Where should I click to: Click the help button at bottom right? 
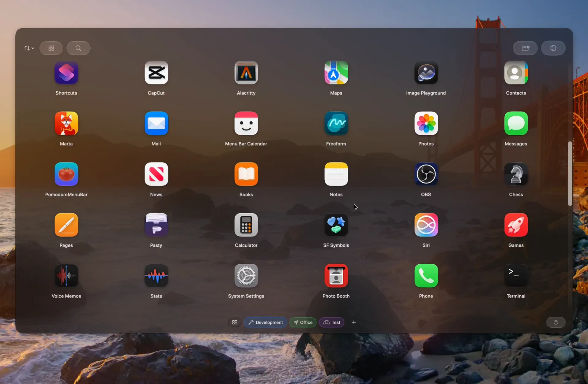point(556,322)
